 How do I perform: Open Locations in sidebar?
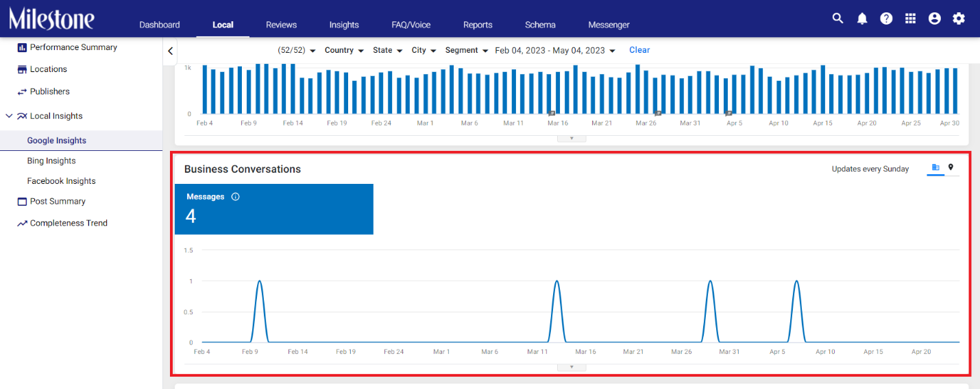tap(49, 69)
